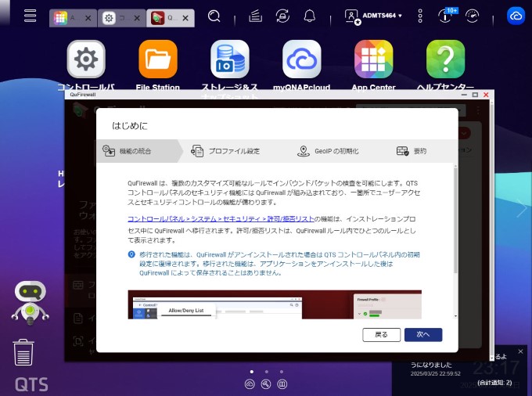Open the search magnifier in top bar
532x396 pixels.
(x=214, y=16)
